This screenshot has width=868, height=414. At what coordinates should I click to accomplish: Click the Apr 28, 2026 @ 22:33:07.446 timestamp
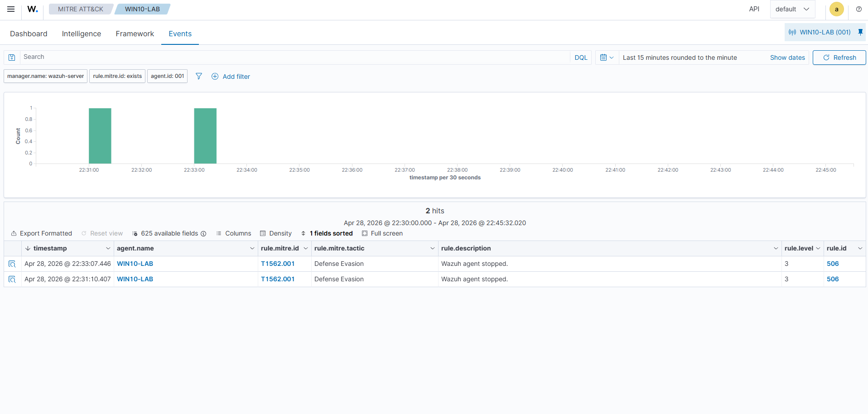pyautogui.click(x=68, y=264)
